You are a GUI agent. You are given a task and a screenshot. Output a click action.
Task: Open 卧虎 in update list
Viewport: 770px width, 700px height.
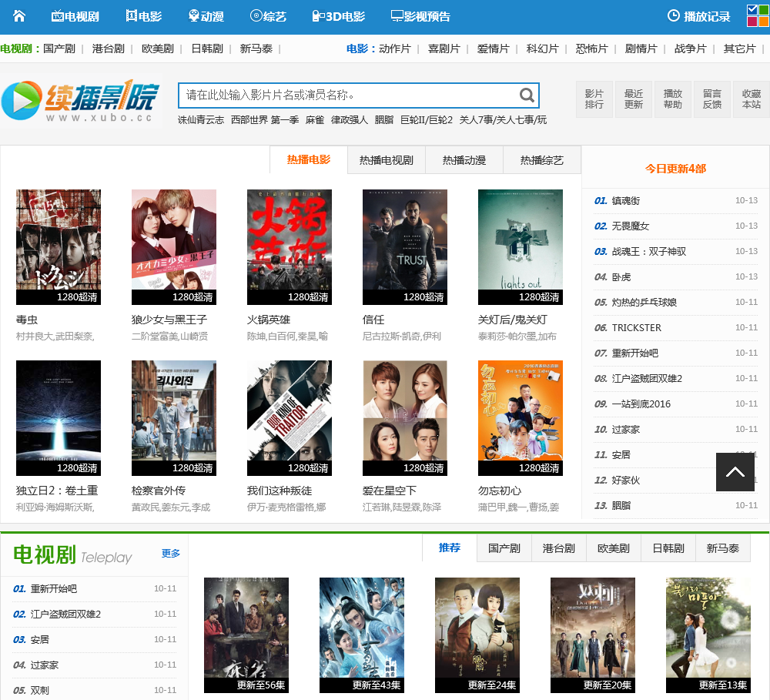pos(621,277)
